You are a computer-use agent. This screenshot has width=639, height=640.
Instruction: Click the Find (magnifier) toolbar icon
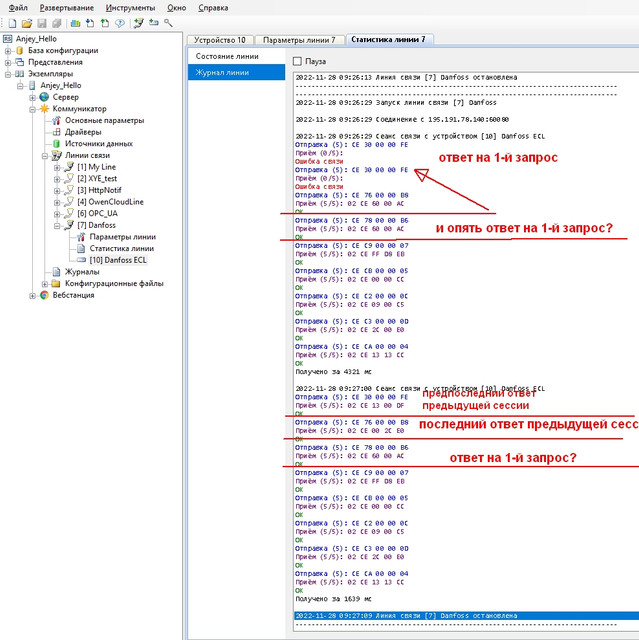tap(168, 23)
